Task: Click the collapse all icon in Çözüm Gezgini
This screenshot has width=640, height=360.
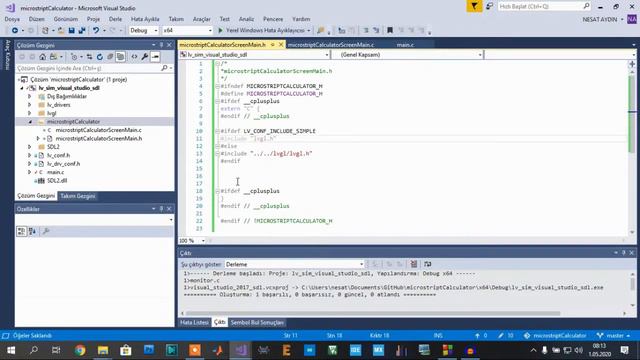Action: 110,57
